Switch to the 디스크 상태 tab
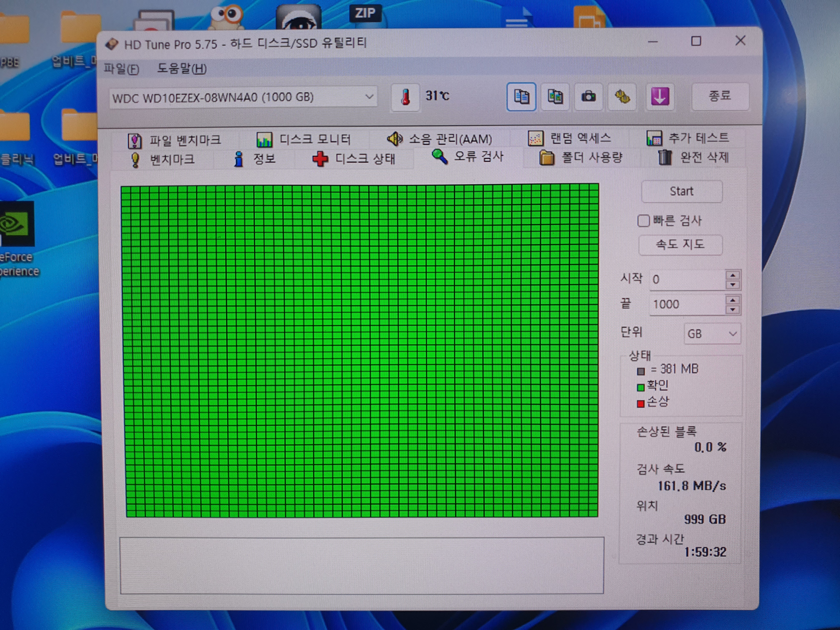840x630 pixels. click(354, 158)
